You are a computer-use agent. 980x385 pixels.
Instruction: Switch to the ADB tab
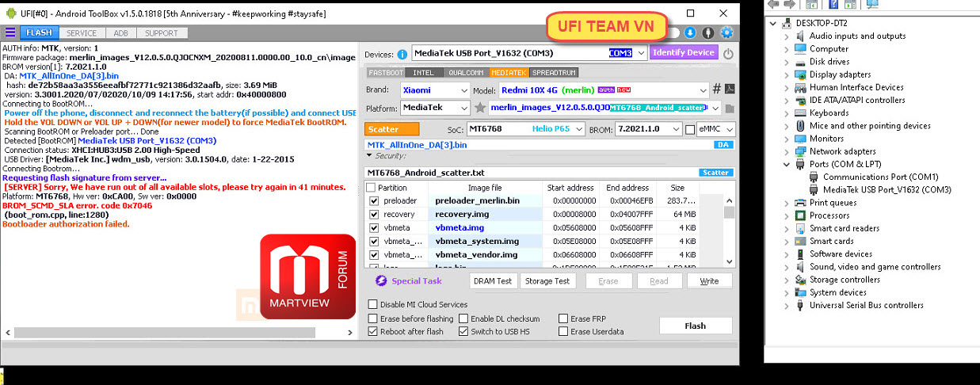tap(120, 33)
